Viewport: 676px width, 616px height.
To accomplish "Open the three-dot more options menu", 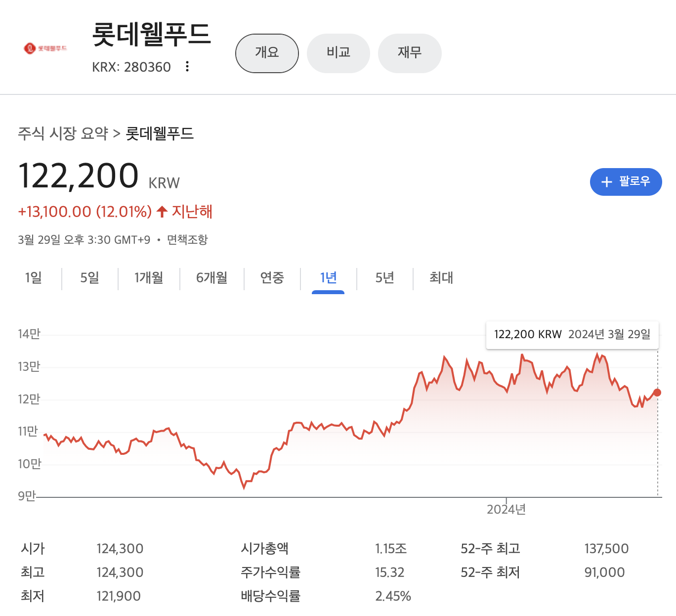I will pos(187,66).
